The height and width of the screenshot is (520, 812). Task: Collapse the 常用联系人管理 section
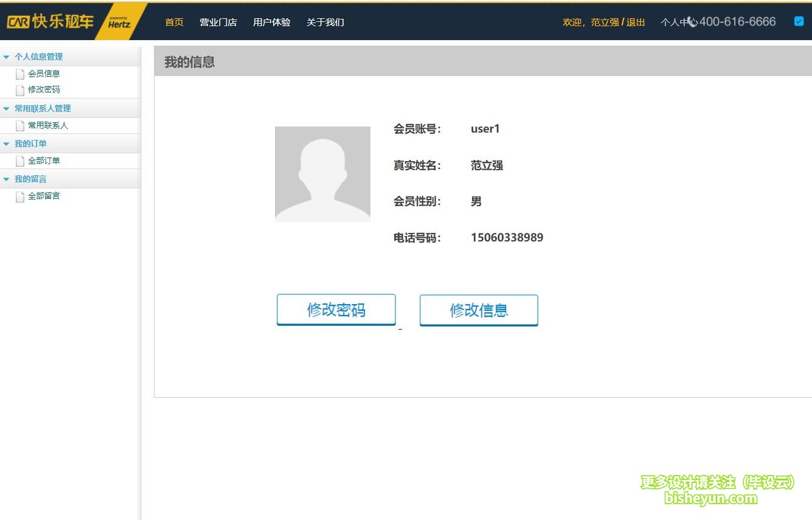tap(7, 108)
